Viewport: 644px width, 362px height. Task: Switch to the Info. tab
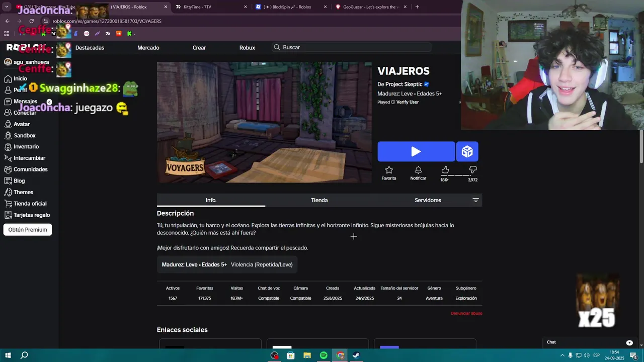click(x=211, y=200)
